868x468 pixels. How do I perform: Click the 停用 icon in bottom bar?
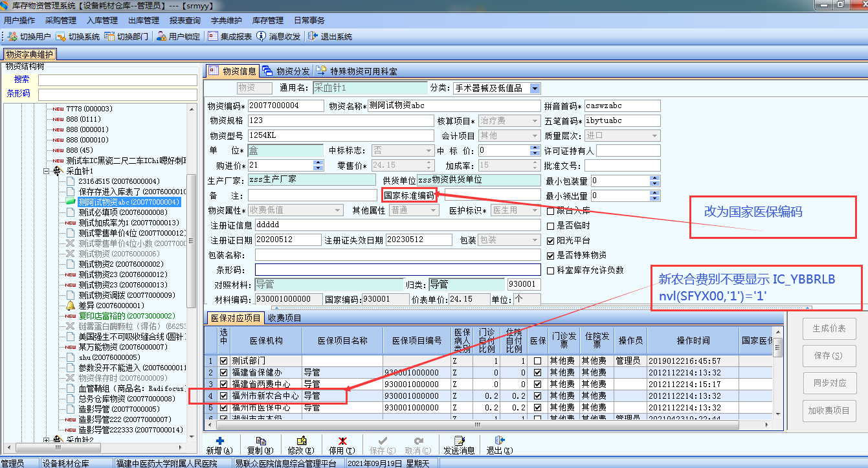point(342,441)
